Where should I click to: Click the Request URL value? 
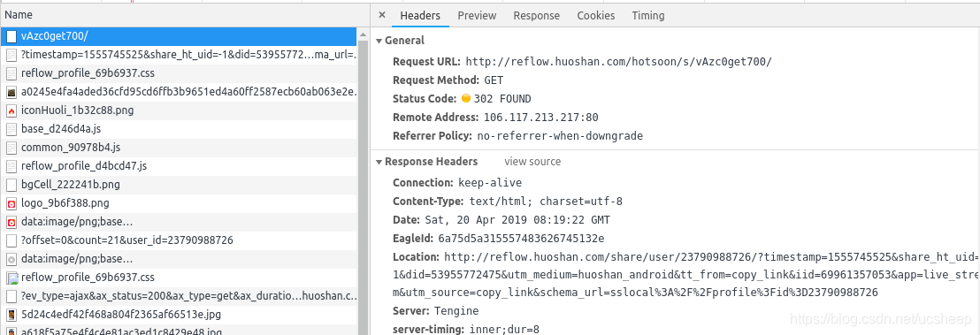[x=619, y=62]
